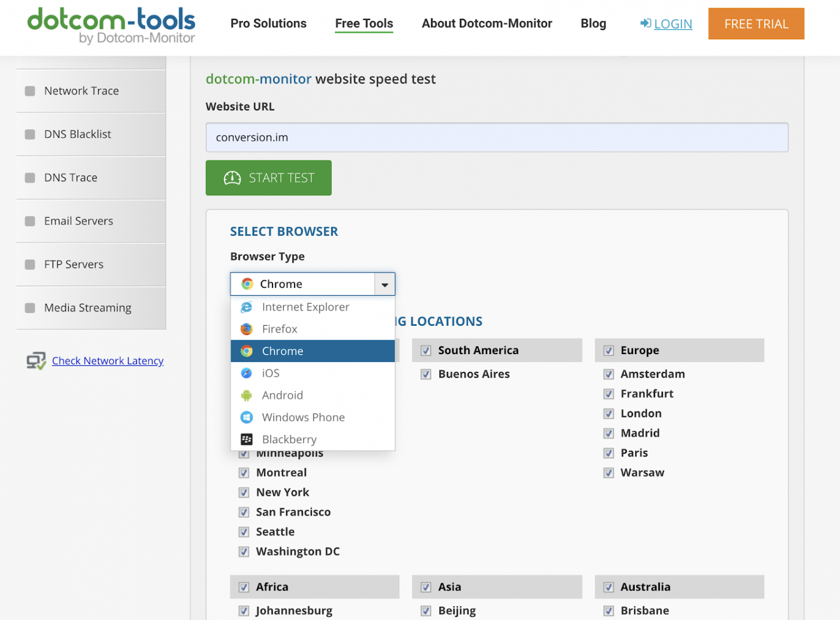Click the DNS Trace square bullet
This screenshot has height=620, width=840.
[30, 178]
